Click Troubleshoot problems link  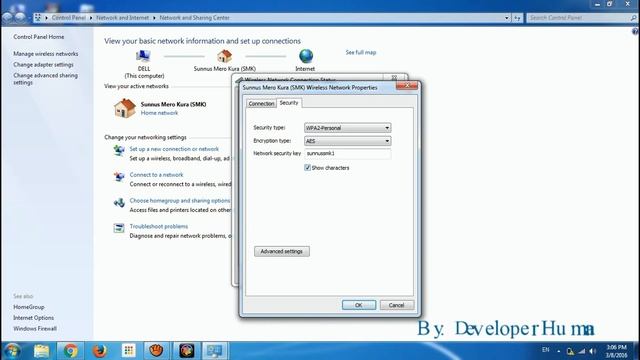(x=159, y=226)
